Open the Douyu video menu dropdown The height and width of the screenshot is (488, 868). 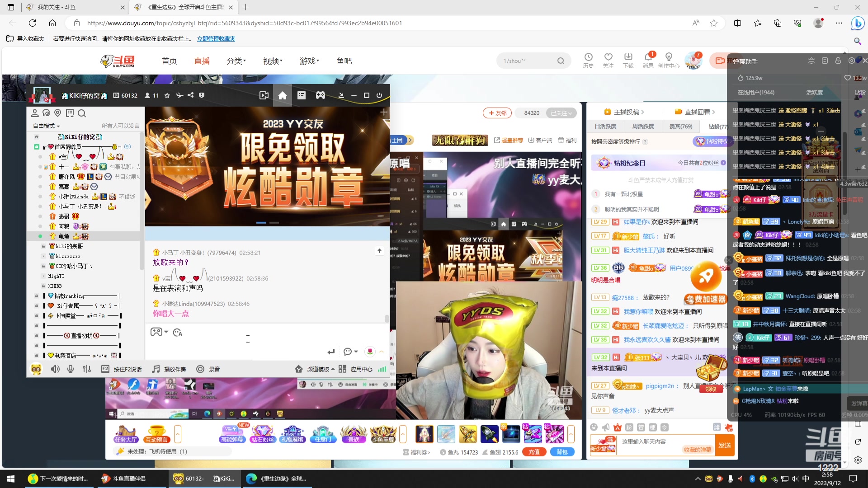point(273,61)
